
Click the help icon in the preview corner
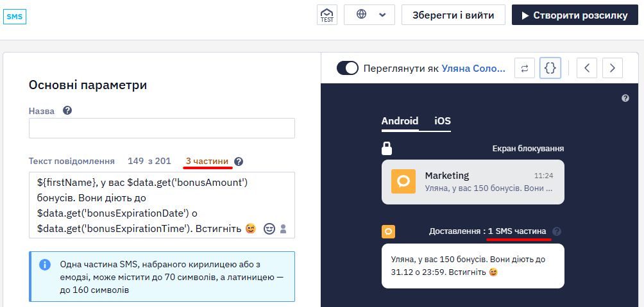pyautogui.click(x=625, y=98)
